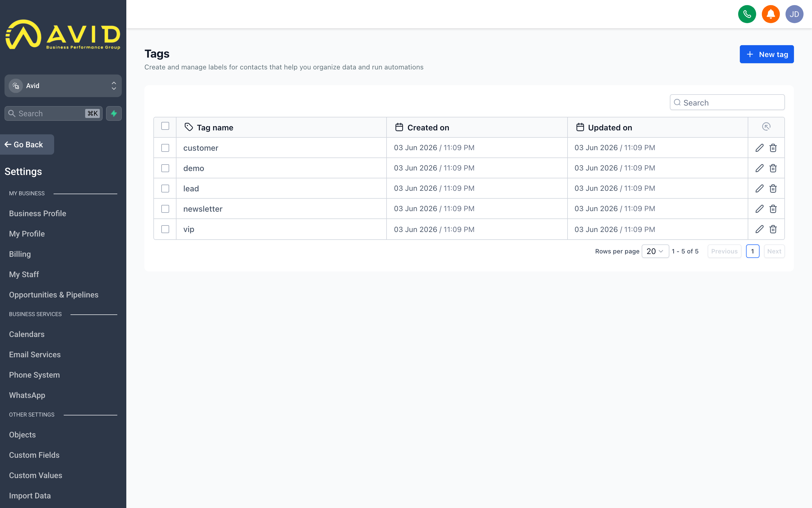Click the newsletter tag name

coord(203,209)
